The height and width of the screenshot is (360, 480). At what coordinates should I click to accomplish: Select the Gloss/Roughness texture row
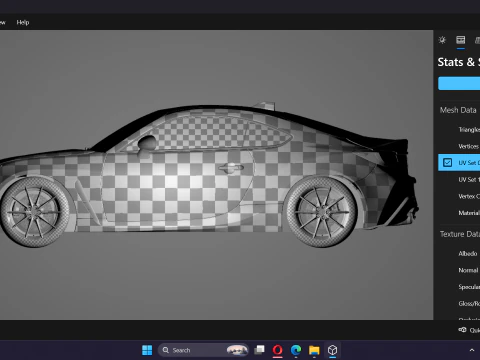tap(459, 304)
